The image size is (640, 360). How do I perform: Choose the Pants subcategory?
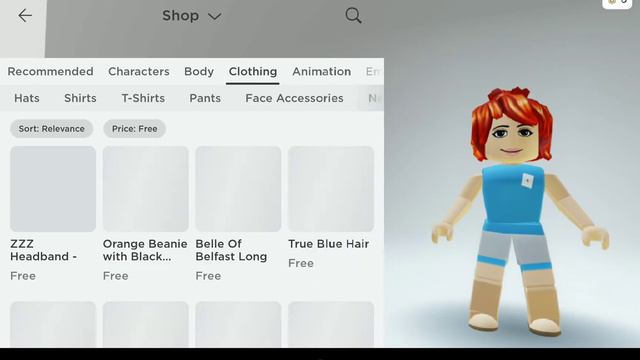(205, 98)
